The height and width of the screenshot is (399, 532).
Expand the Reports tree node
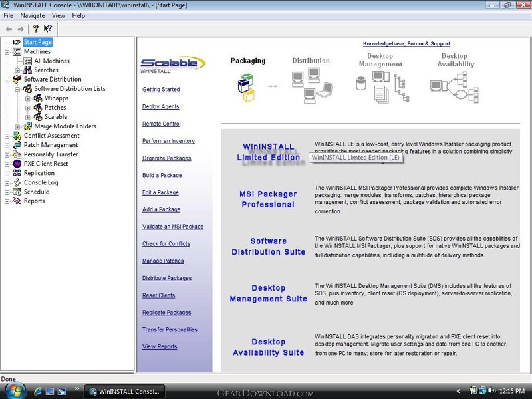[x=7, y=201]
